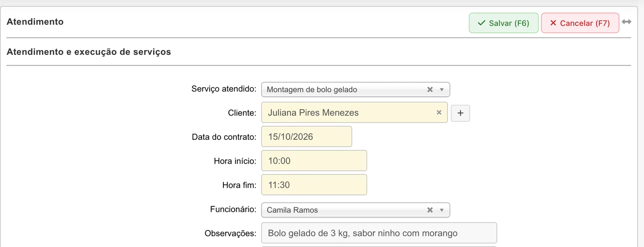Clear the Juliana Pires Menezes client
The image size is (644, 247).
point(439,112)
